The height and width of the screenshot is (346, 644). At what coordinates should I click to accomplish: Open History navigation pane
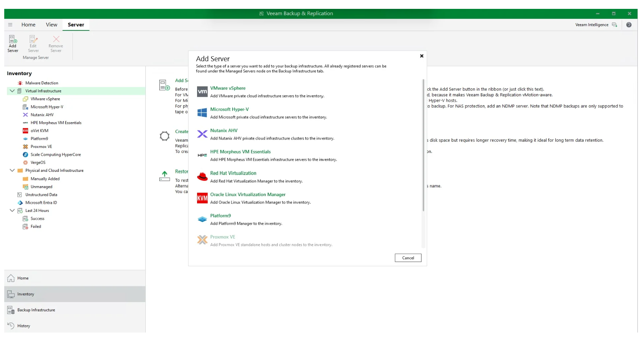[x=75, y=326]
